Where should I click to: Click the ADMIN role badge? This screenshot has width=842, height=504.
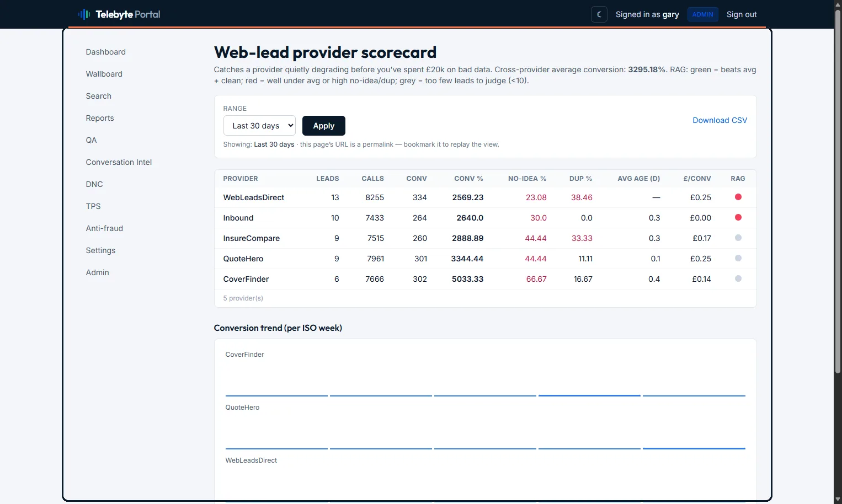702,14
